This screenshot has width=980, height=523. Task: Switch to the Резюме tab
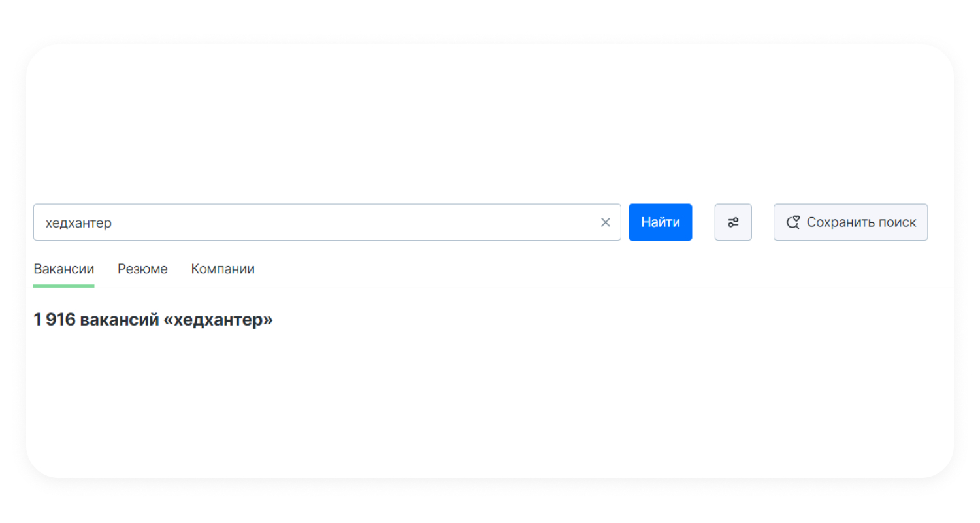point(142,269)
